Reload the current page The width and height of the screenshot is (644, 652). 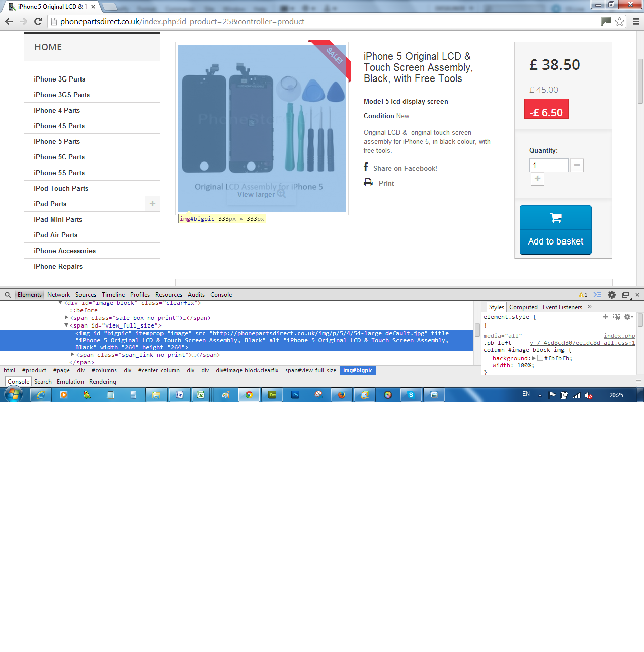tap(38, 21)
